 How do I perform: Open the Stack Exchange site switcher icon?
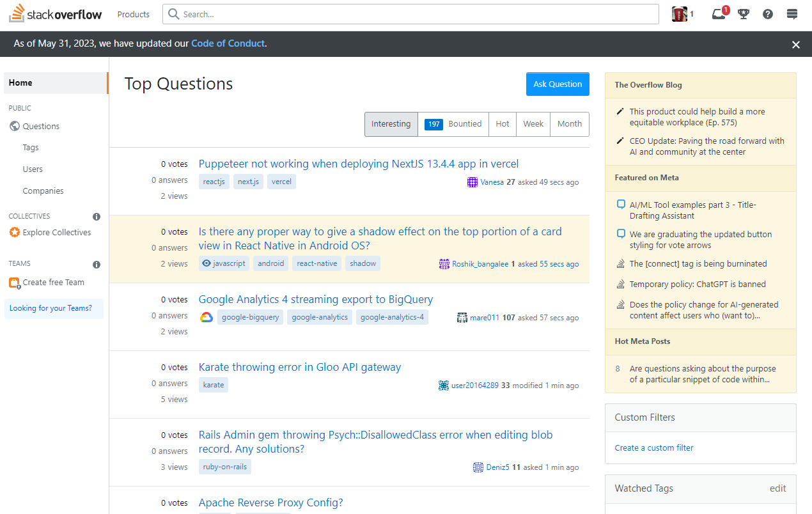pyautogui.click(x=792, y=14)
